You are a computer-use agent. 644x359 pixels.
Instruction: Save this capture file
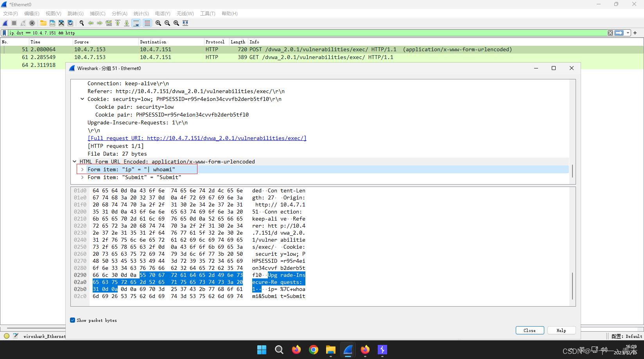pyautogui.click(x=52, y=23)
